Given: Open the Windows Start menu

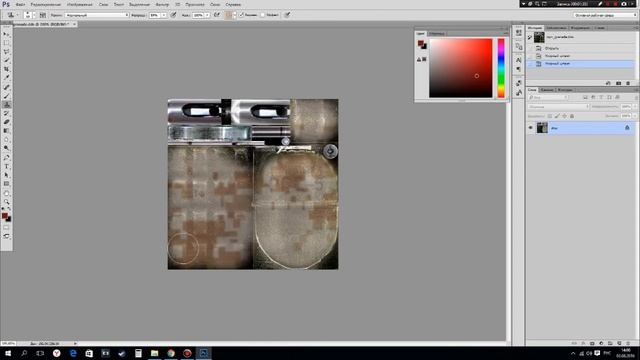Looking at the screenshot, I should [x=8, y=353].
